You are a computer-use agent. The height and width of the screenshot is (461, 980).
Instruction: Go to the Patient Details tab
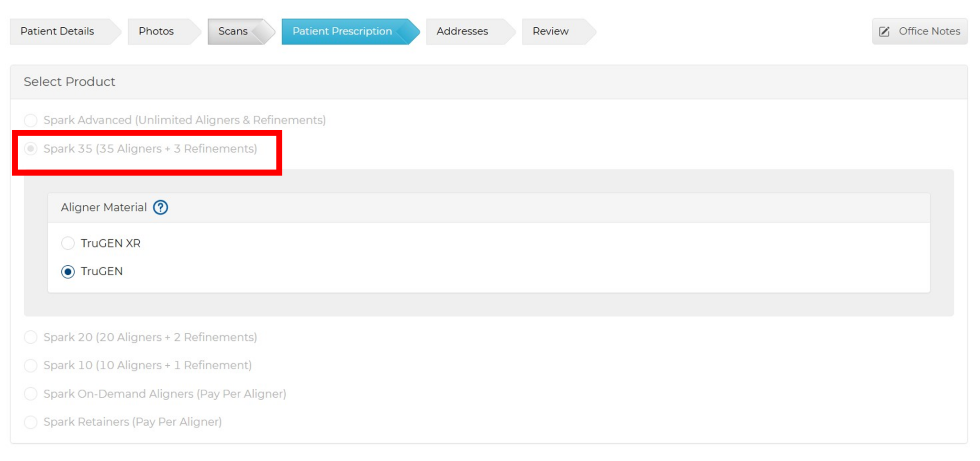[57, 31]
